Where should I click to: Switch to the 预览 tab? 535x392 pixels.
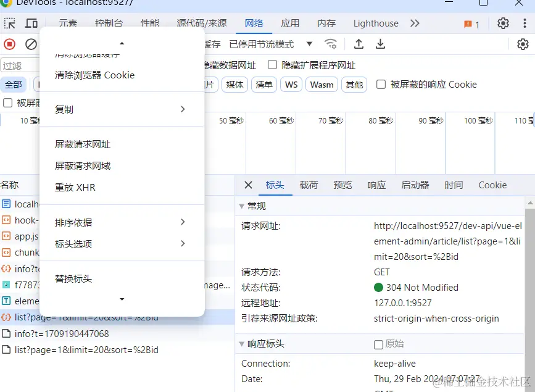pos(343,185)
